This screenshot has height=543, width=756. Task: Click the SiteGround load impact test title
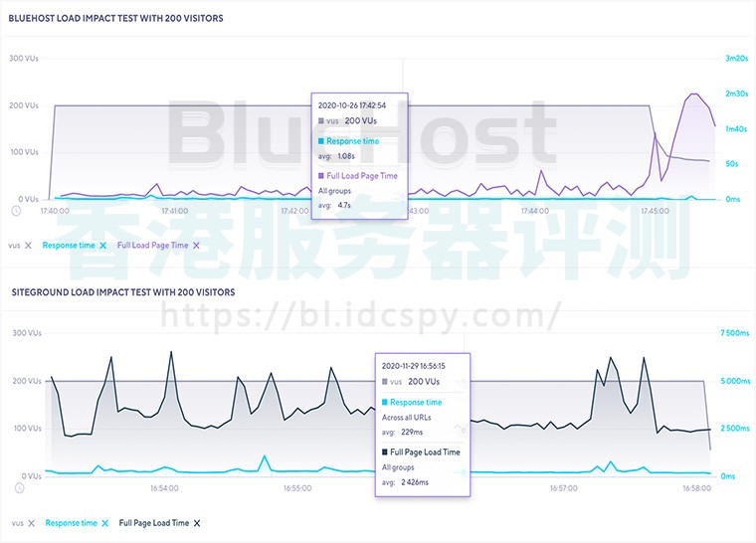click(123, 292)
